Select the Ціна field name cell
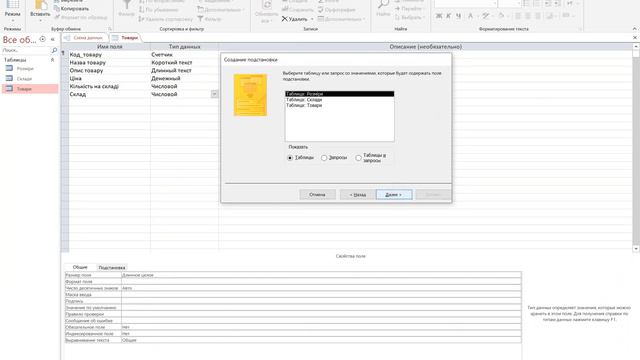The image size is (640, 360). click(x=109, y=78)
